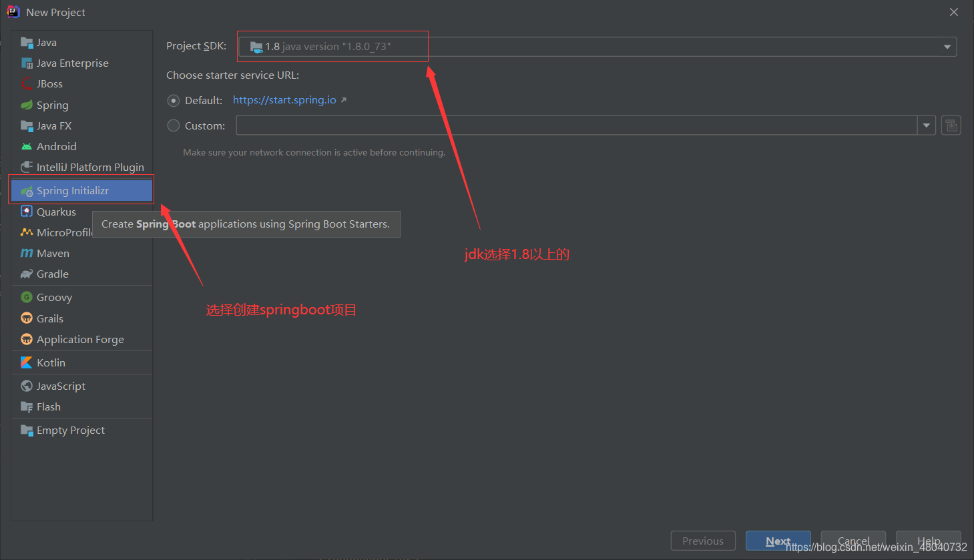Viewport: 974px width, 560px height.
Task: Click the Groovy G icon
Action: 27,297
